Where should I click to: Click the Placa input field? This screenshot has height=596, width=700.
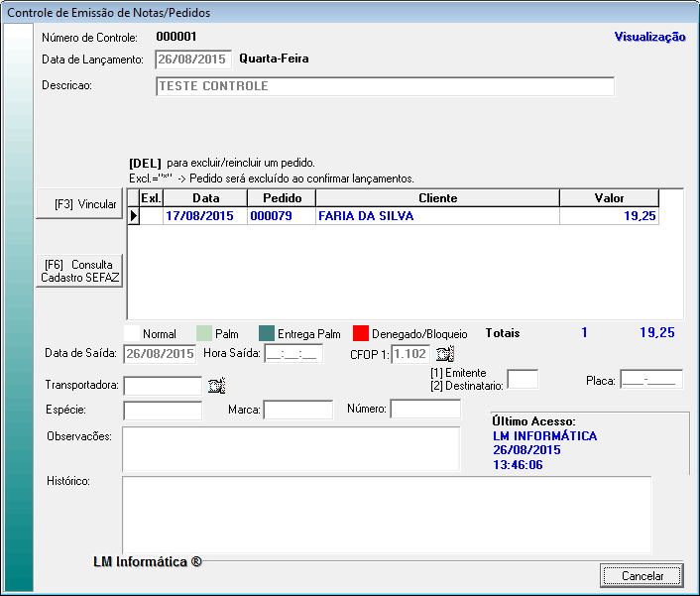pos(650,379)
